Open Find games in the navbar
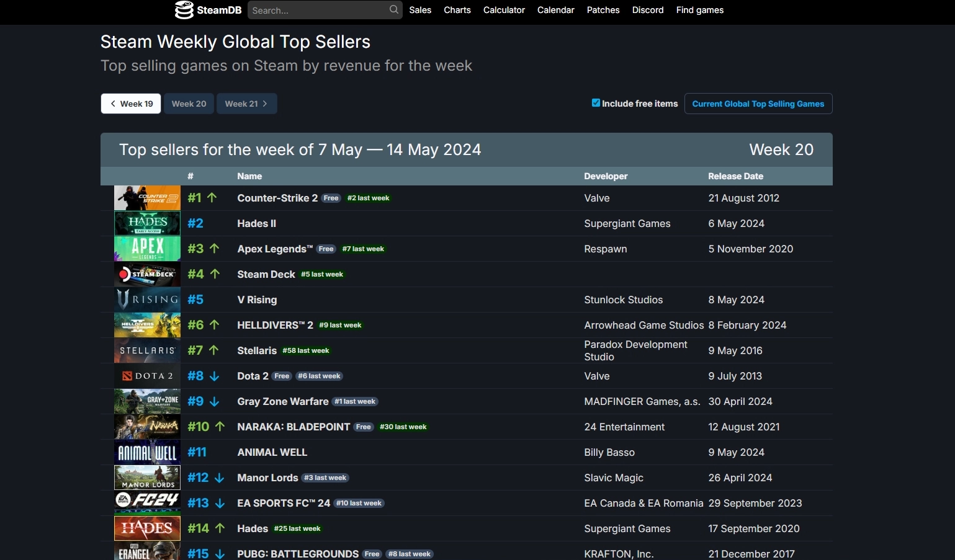The image size is (955, 560). coord(700,10)
